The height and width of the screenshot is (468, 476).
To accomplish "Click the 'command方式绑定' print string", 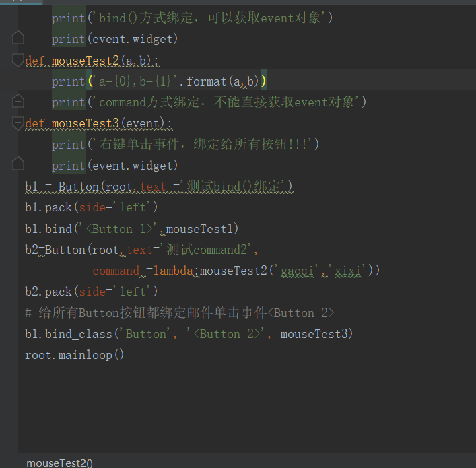I will click(x=227, y=102).
